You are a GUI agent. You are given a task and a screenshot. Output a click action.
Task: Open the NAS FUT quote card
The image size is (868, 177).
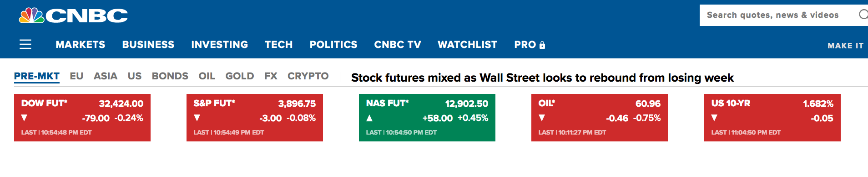pyautogui.click(x=427, y=118)
